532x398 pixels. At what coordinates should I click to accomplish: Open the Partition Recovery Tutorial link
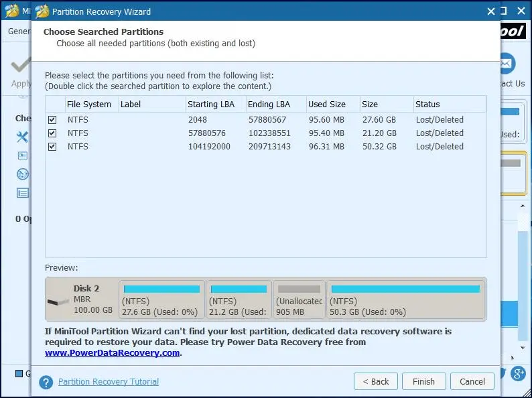coord(109,382)
